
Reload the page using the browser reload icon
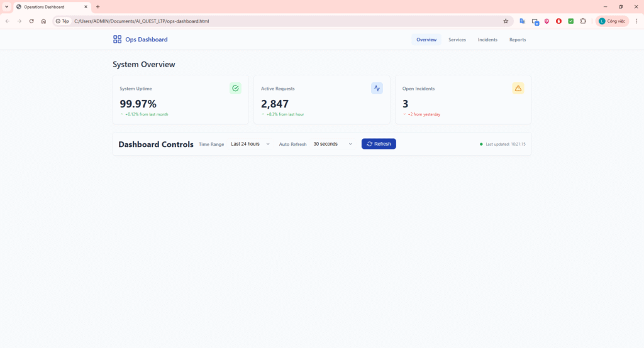[31, 21]
